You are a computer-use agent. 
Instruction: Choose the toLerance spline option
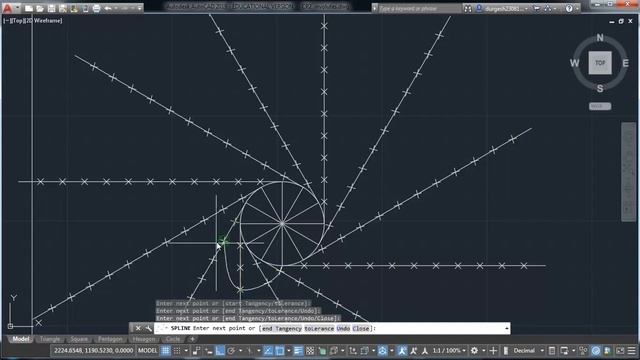pos(319,328)
